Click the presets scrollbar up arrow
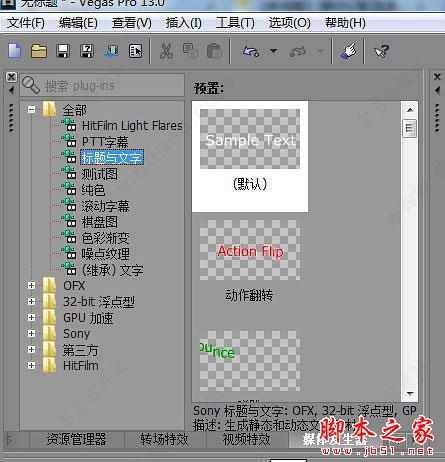The width and height of the screenshot is (445, 462). click(x=410, y=109)
